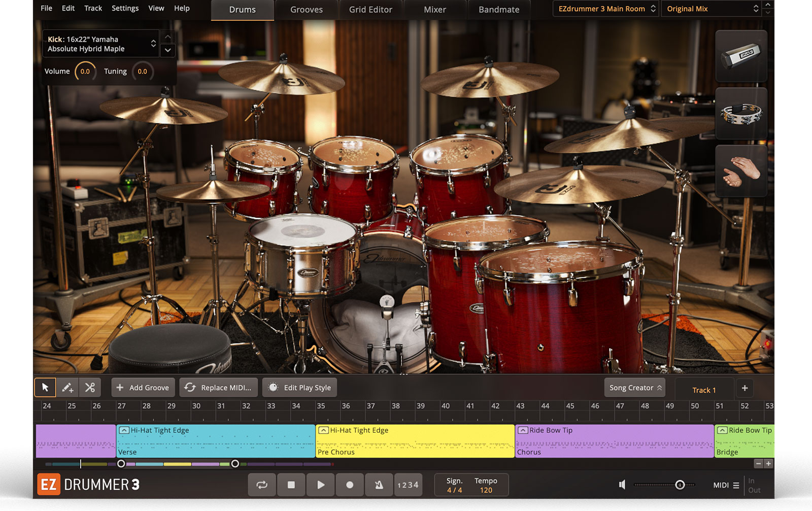Start recording with the record button
Viewport: 812px width, 511px height.
pos(350,485)
